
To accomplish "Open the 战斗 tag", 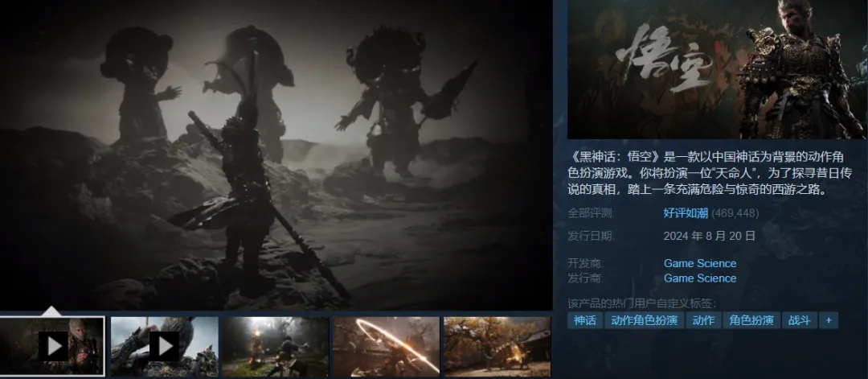I will [x=800, y=320].
